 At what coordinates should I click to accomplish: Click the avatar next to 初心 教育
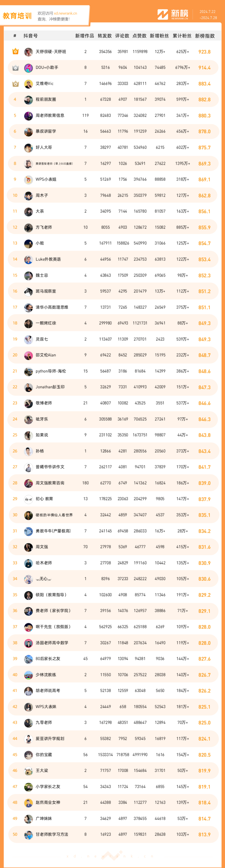point(29,499)
